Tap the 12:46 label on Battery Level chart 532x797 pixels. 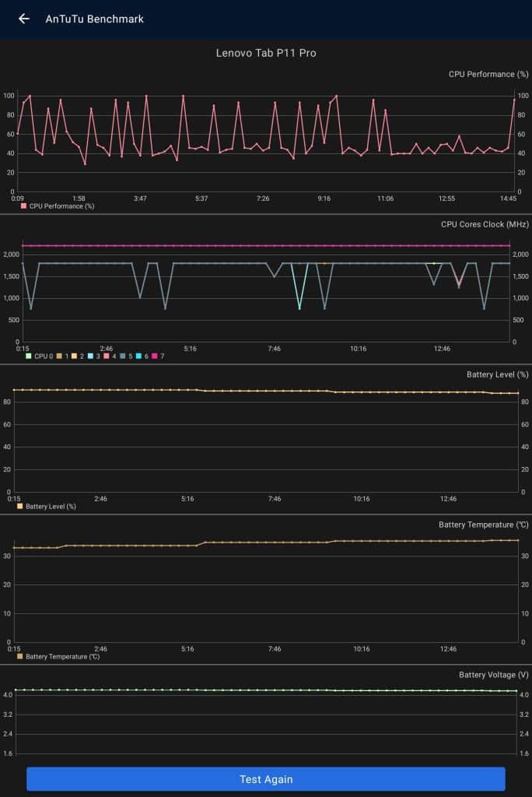pyautogui.click(x=448, y=499)
